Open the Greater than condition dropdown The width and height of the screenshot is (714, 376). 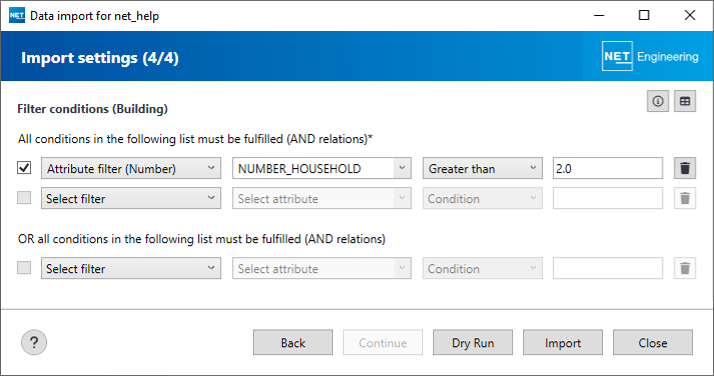pos(482,168)
